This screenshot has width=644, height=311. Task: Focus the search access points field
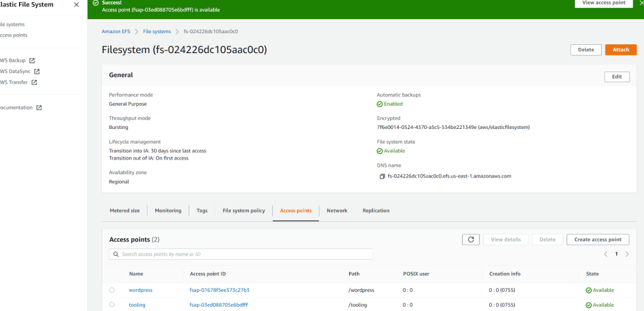[x=241, y=254]
